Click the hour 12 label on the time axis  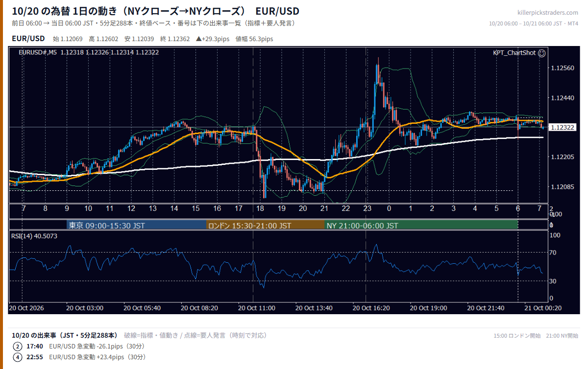coord(131,208)
